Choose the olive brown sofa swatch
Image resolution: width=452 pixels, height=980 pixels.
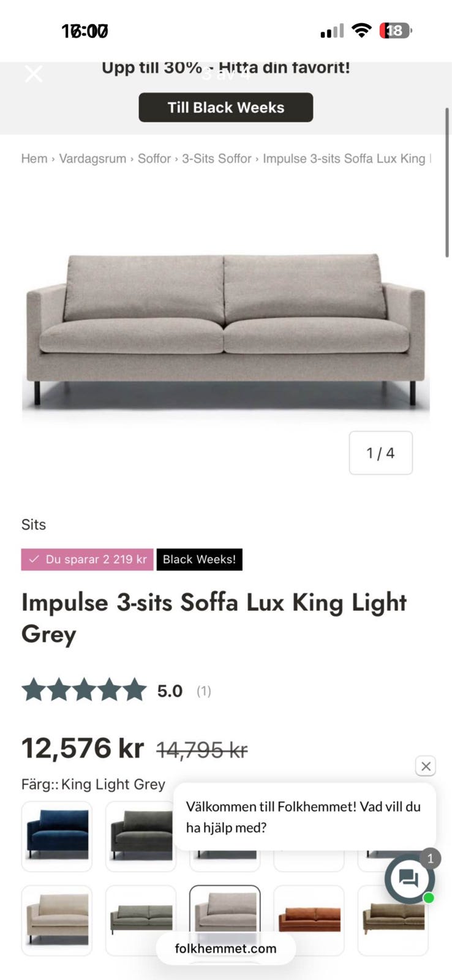click(x=393, y=919)
